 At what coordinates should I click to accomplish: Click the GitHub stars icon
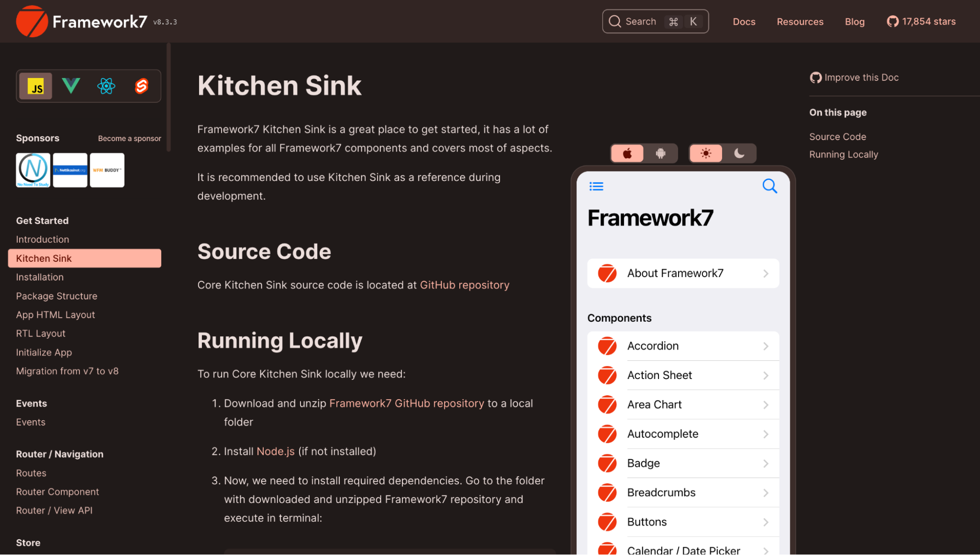[892, 22]
